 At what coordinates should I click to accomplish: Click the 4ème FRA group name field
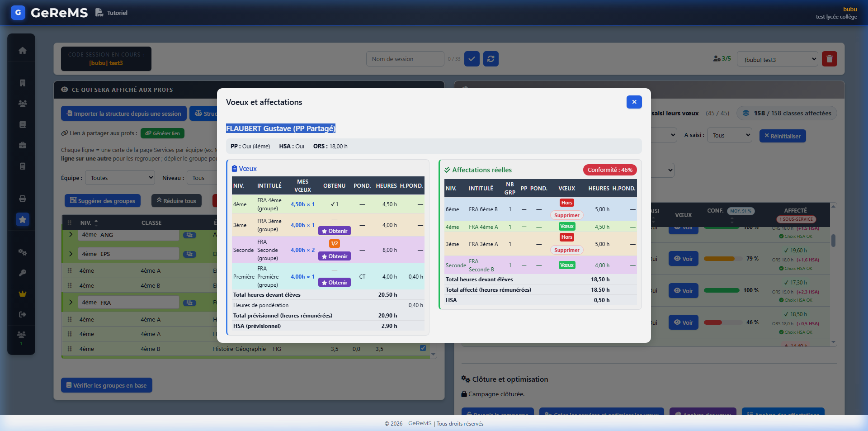[128, 303]
